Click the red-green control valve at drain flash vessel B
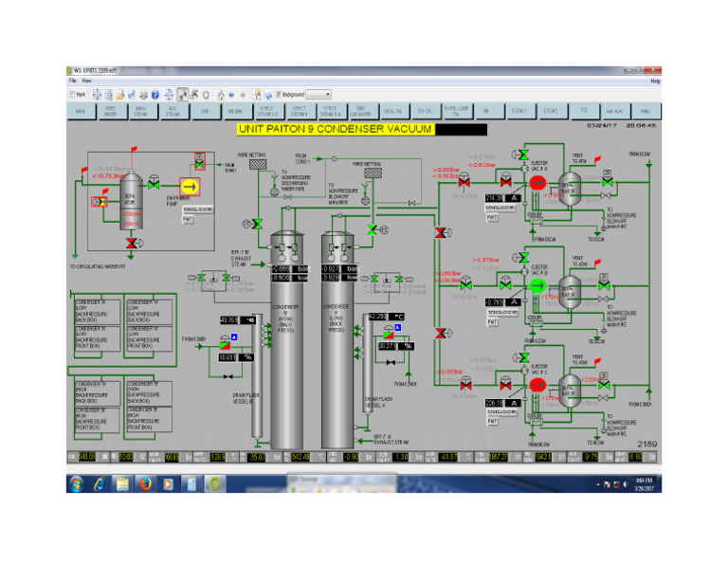 [x=225, y=343]
